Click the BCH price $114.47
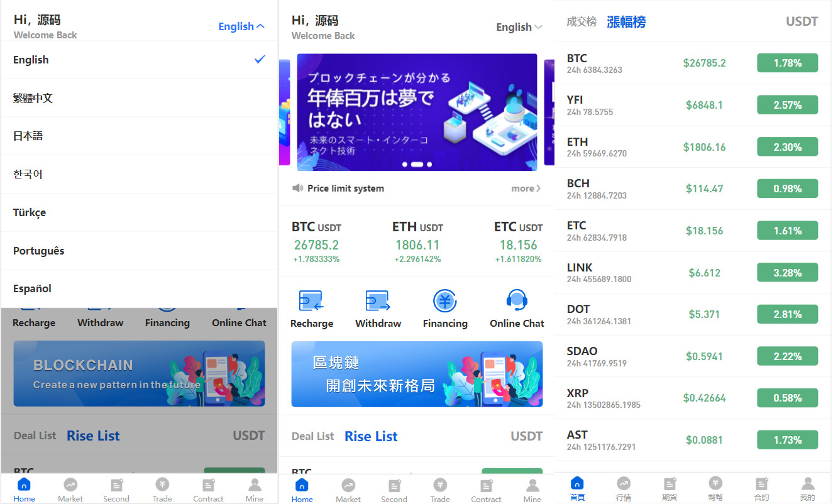This screenshot has height=504, width=838. point(704,189)
